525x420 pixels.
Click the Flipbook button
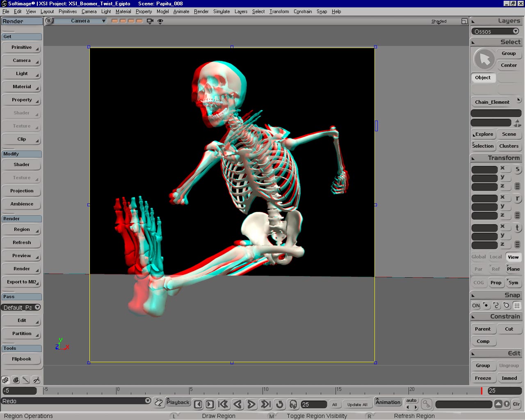tap(22, 359)
